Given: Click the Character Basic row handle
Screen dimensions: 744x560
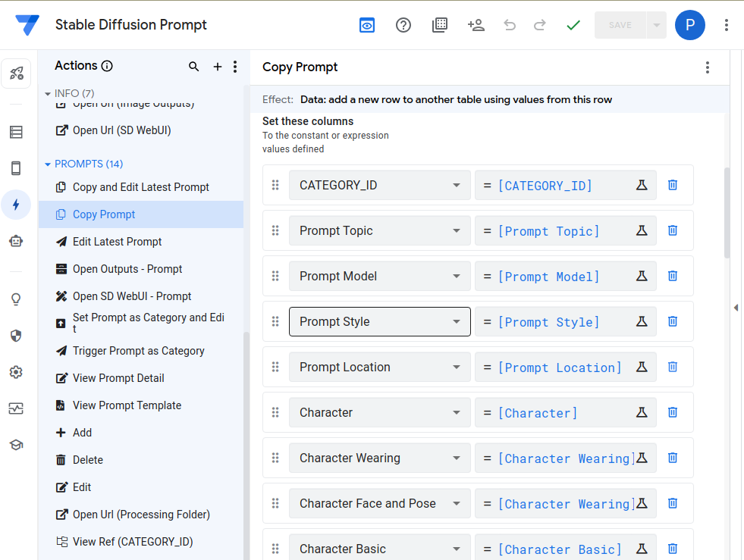Looking at the screenshot, I should pos(275,549).
